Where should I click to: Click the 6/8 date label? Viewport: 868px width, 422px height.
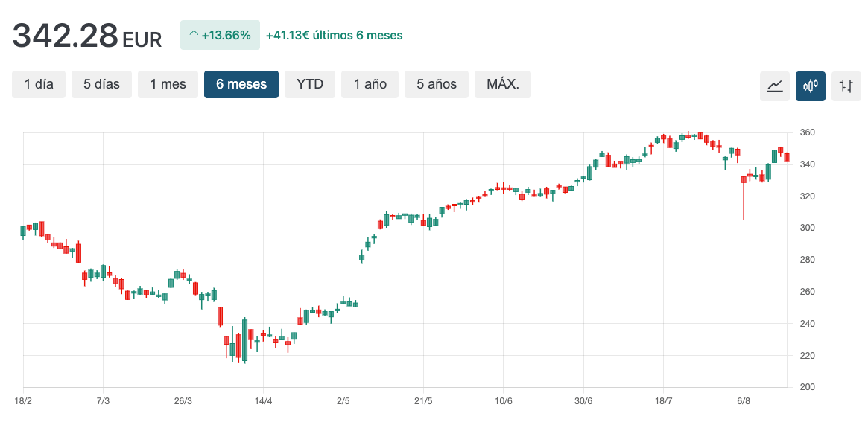744,400
